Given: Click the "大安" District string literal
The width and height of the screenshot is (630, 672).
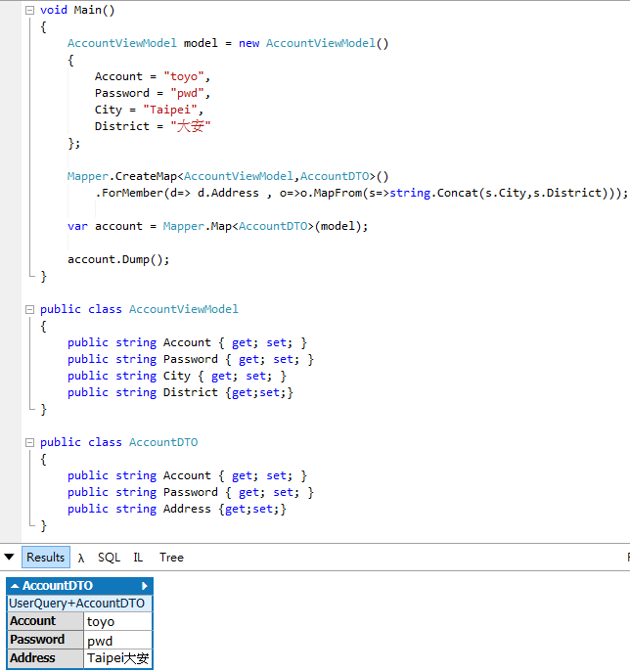Looking at the screenshot, I should (x=191, y=126).
